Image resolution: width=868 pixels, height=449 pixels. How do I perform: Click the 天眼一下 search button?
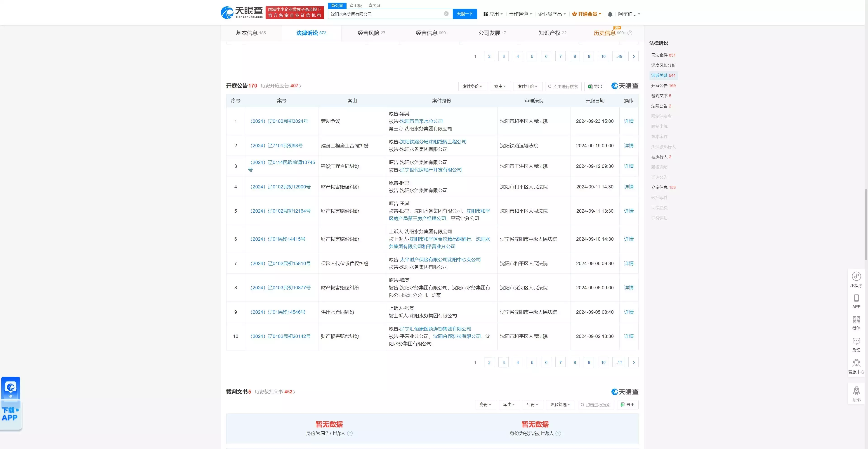pos(465,14)
